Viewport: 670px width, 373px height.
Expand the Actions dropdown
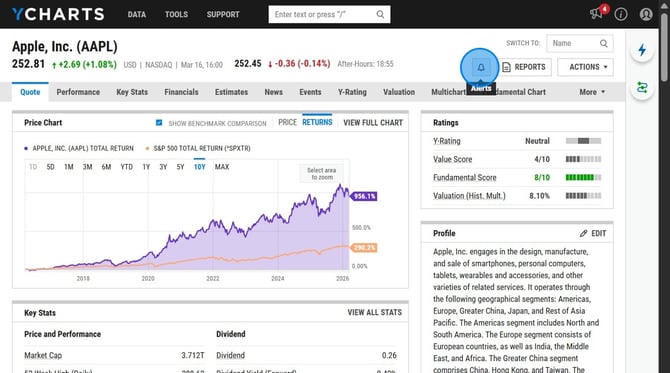[585, 67]
